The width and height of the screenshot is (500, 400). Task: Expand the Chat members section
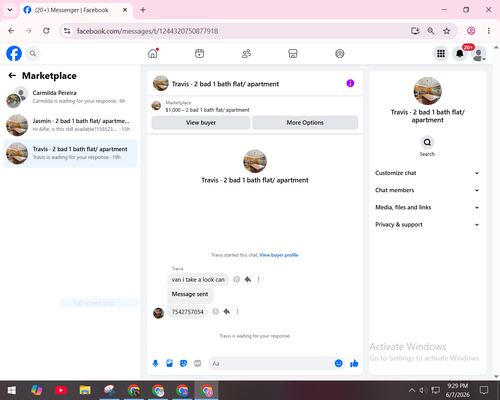click(x=427, y=190)
